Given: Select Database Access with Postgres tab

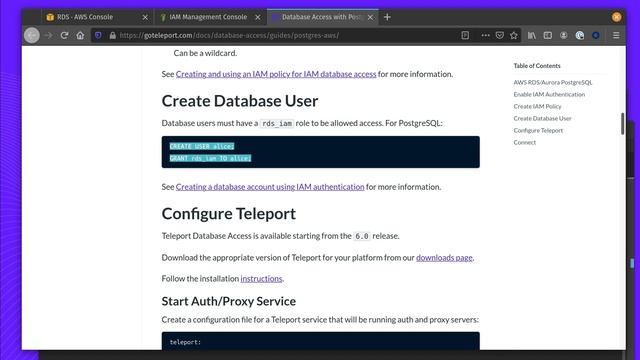Looking at the screenshot, I should coord(322,17).
